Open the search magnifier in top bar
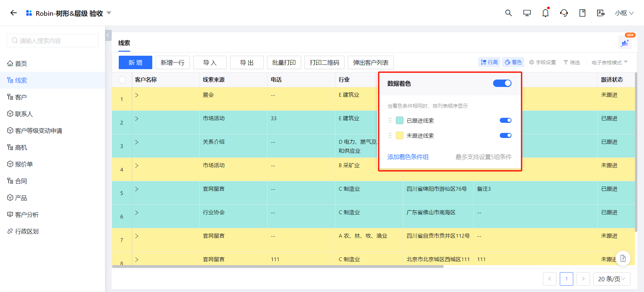The height and width of the screenshot is (292, 644). coord(508,13)
